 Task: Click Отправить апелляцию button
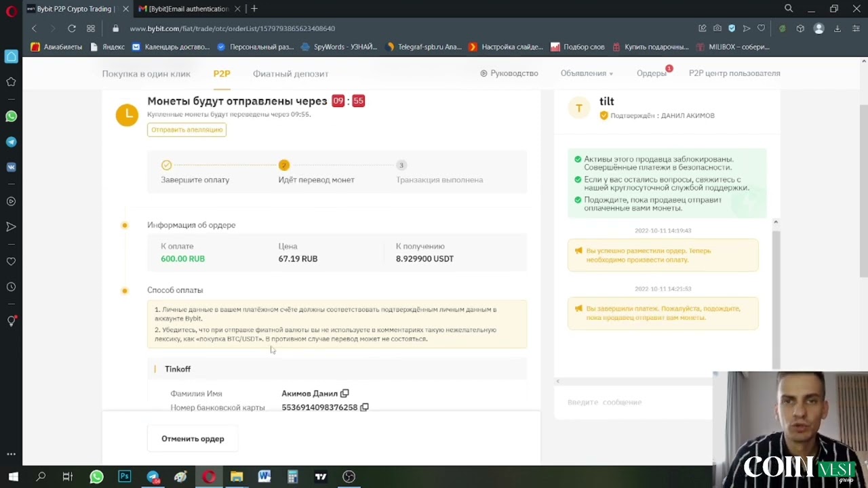tap(186, 129)
